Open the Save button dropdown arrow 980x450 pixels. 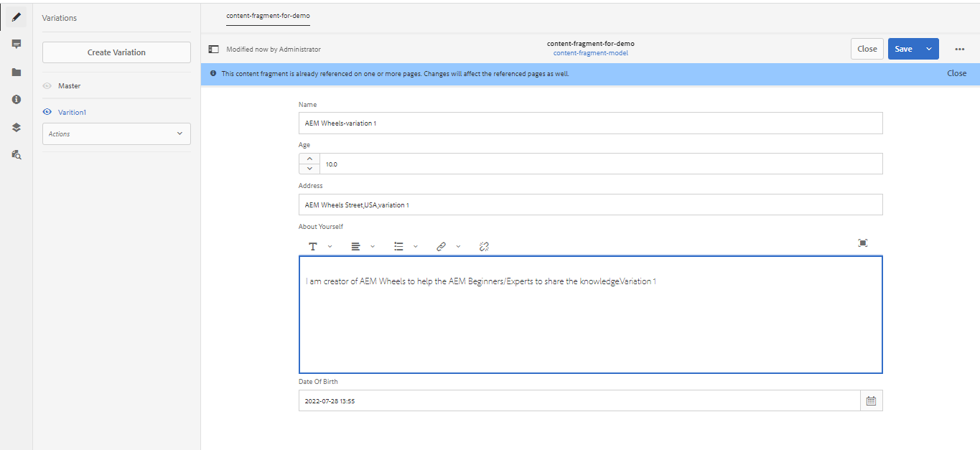[x=928, y=49]
